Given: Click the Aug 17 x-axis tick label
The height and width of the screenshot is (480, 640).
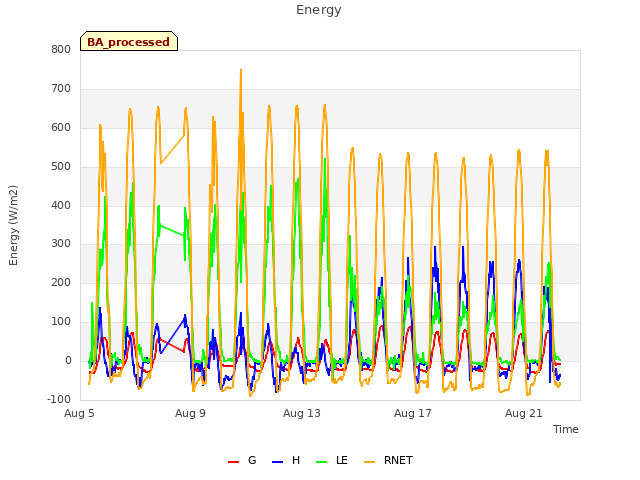Looking at the screenshot, I should (413, 413).
